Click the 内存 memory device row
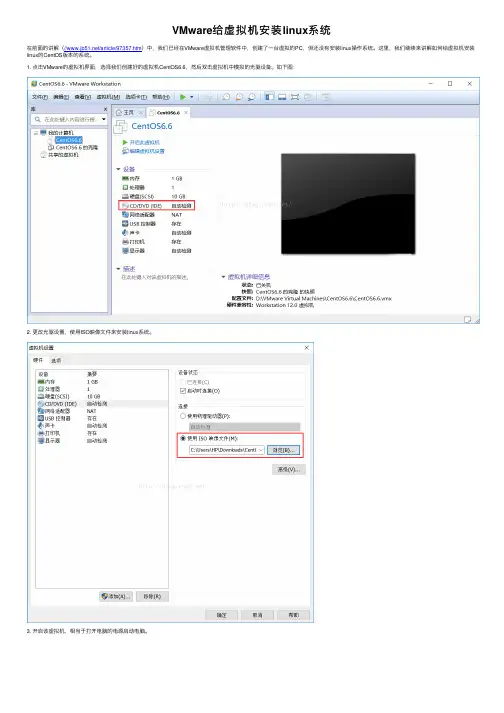This screenshot has width=504, height=713. [x=157, y=178]
